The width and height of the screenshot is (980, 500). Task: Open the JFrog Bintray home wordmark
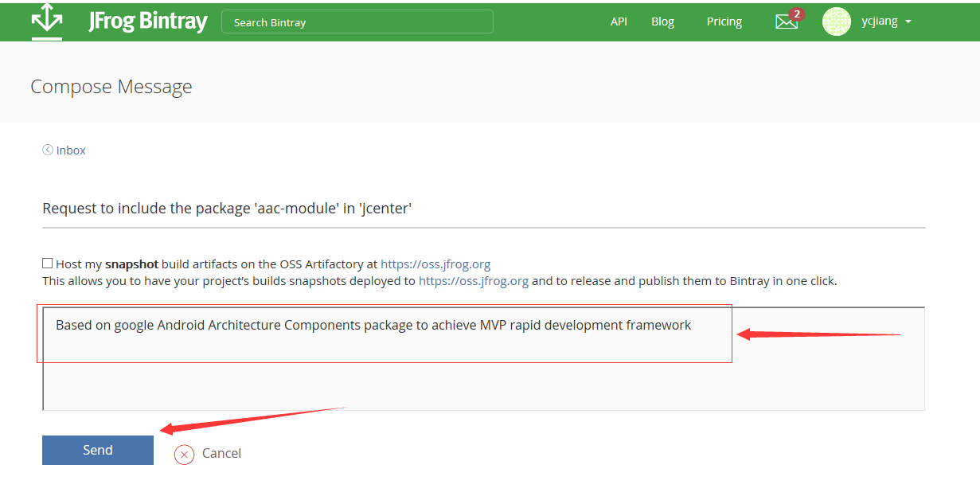(x=148, y=21)
